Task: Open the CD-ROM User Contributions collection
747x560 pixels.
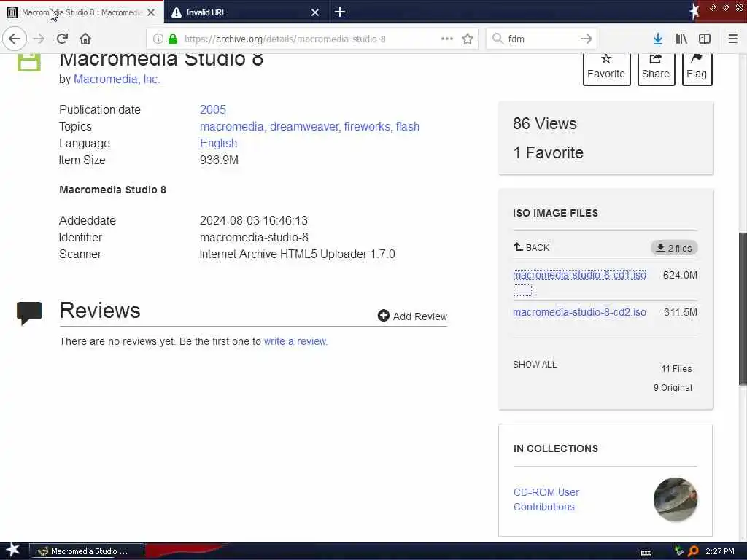Action: coord(546,499)
